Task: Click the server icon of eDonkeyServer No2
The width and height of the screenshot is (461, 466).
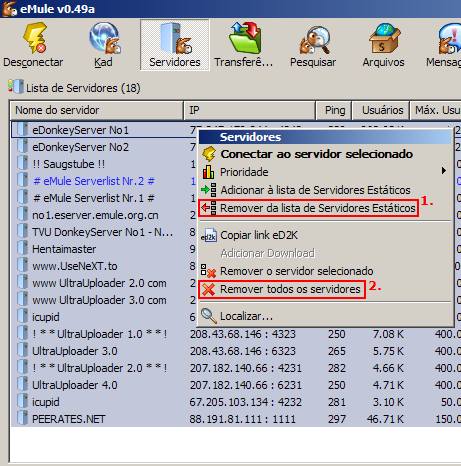Action: [x=22, y=146]
